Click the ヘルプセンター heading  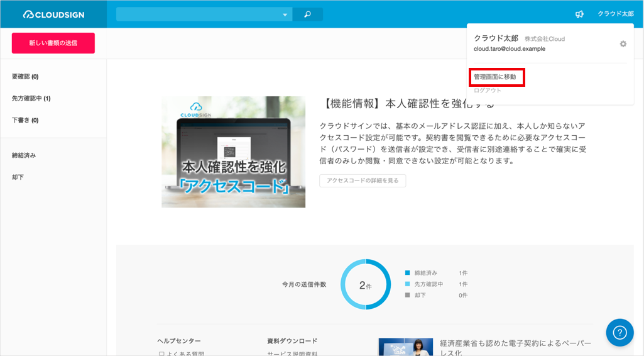pyautogui.click(x=179, y=341)
